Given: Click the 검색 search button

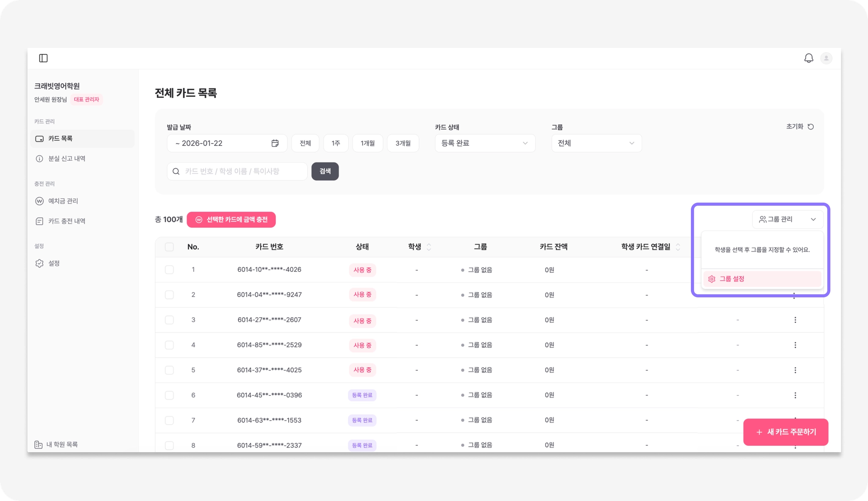Looking at the screenshot, I should point(325,171).
